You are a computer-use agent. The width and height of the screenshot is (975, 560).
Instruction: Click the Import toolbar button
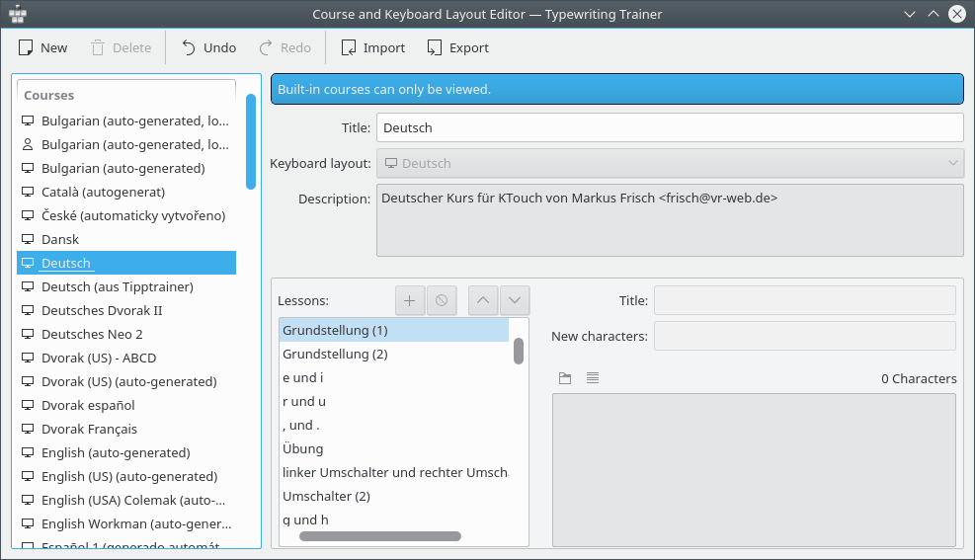pyautogui.click(x=372, y=47)
